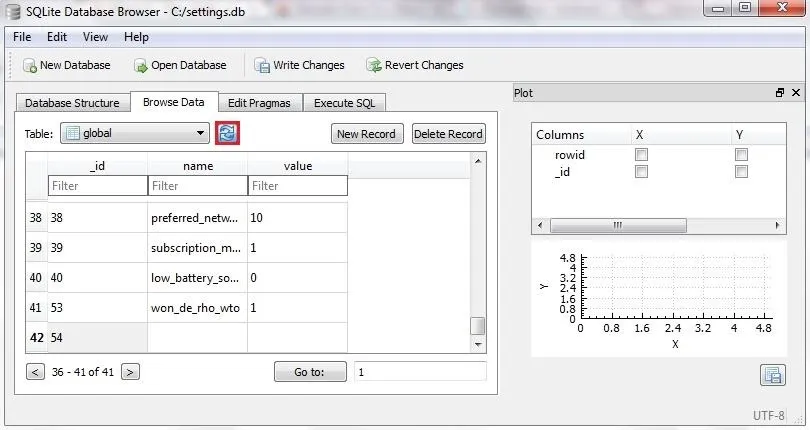
Task: Tick the Y checkbox for rowid
Action: point(741,155)
